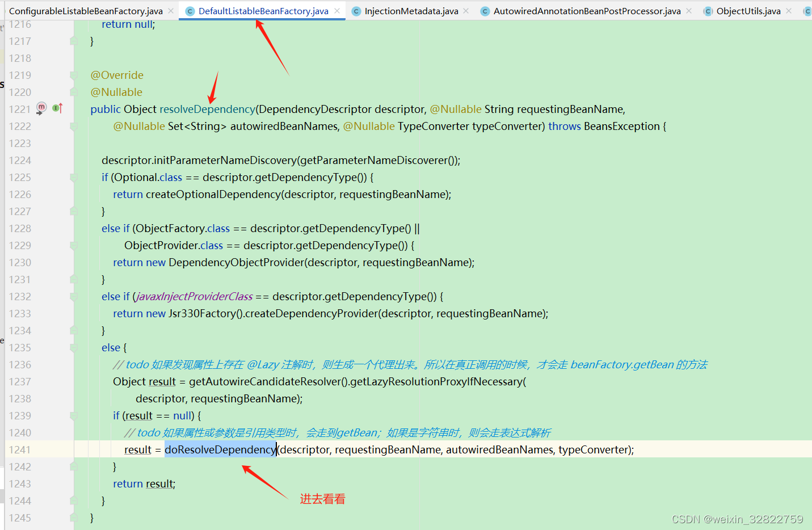Select the DefaultListableBeanFactory.java tab
Viewport: 812px width, 530px height.
click(x=263, y=11)
